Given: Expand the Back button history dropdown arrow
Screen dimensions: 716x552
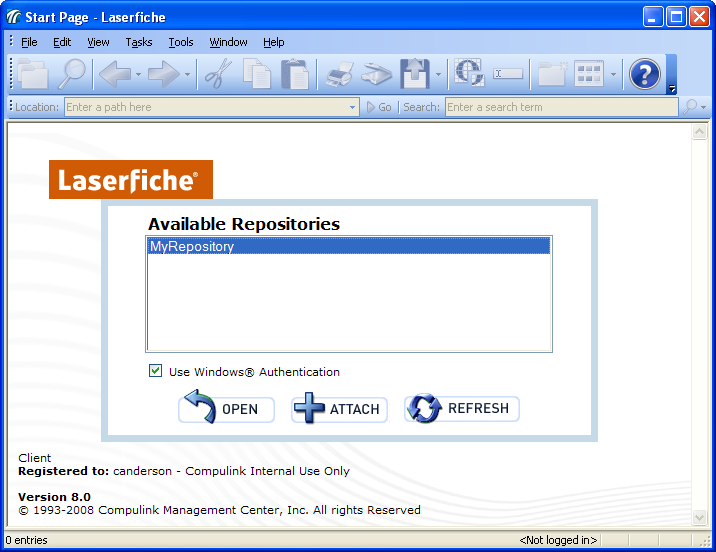Looking at the screenshot, I should 138,74.
